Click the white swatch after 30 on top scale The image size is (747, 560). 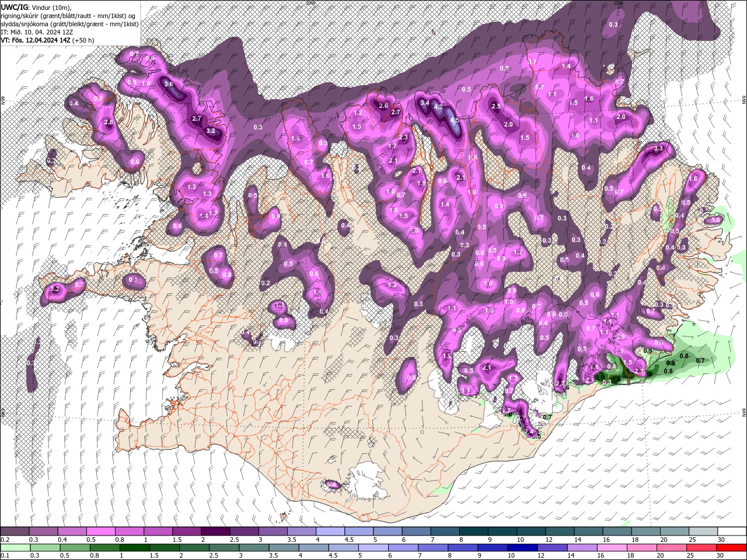(x=731, y=531)
